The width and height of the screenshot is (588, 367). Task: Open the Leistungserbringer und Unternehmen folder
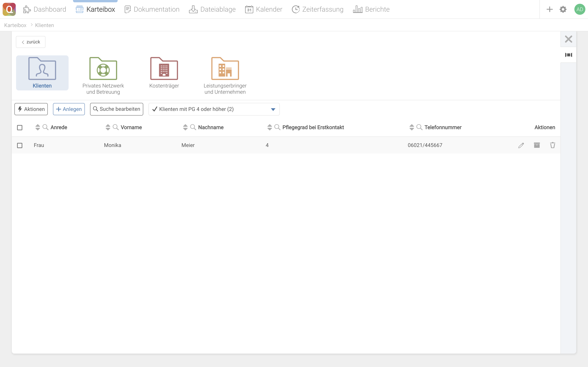coord(225,75)
